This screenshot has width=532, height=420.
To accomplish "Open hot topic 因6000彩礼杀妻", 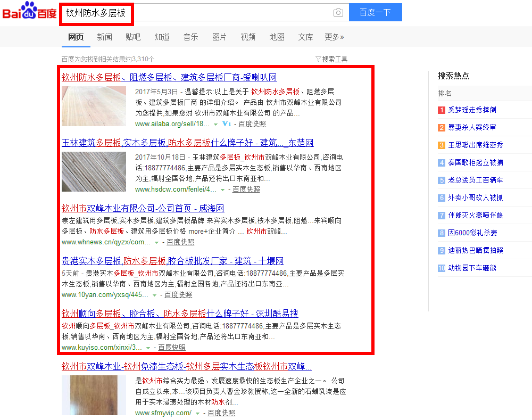I will (x=472, y=233).
